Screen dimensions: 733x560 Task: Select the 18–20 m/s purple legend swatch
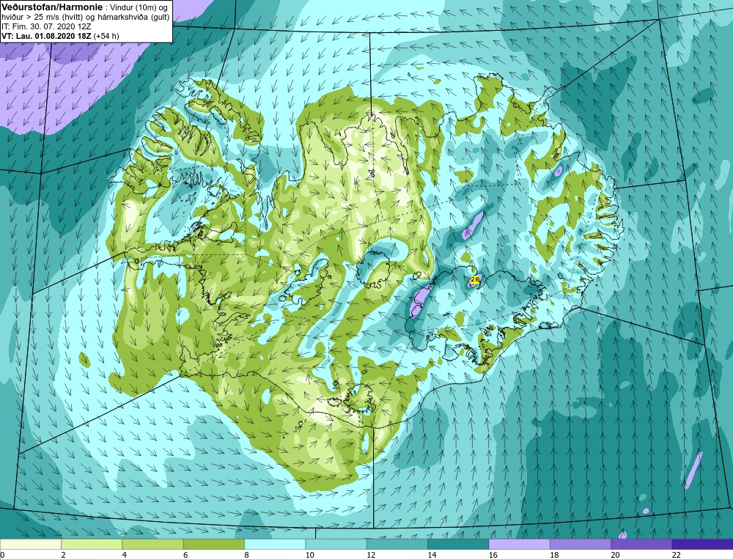pos(580,545)
